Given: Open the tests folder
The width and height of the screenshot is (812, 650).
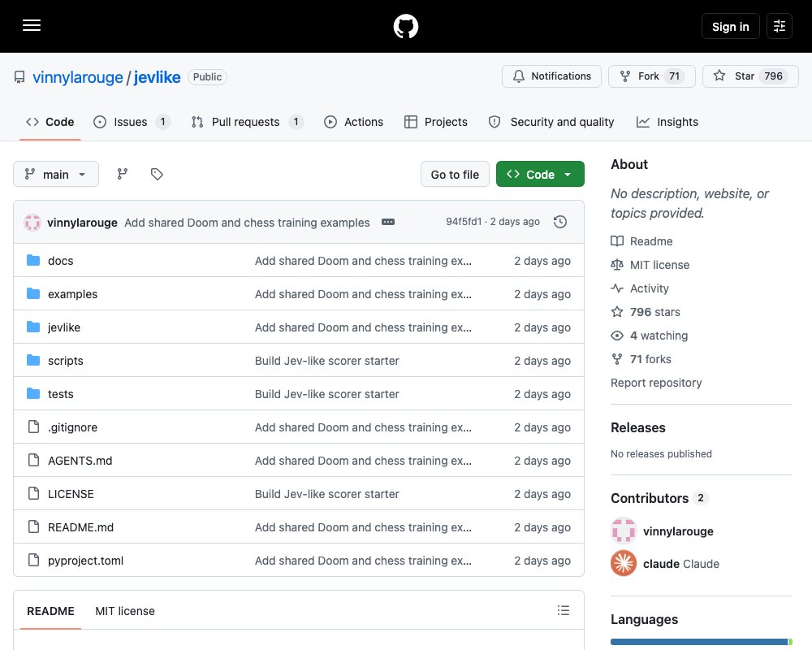Looking at the screenshot, I should [x=61, y=394].
